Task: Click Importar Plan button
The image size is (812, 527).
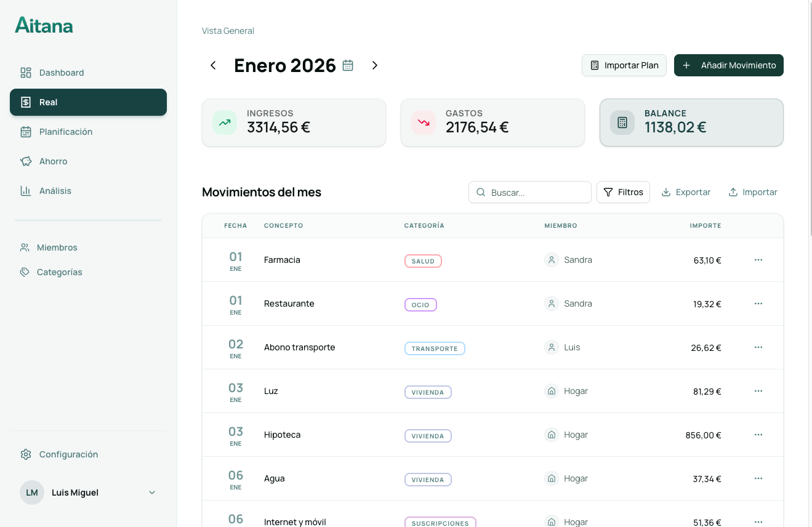Action: pos(624,65)
